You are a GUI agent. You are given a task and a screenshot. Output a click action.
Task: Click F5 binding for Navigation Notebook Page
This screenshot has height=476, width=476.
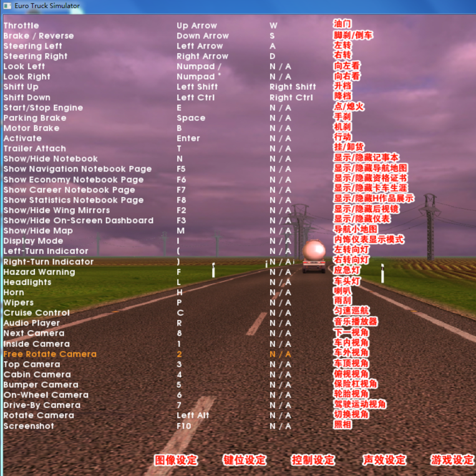coord(181,169)
